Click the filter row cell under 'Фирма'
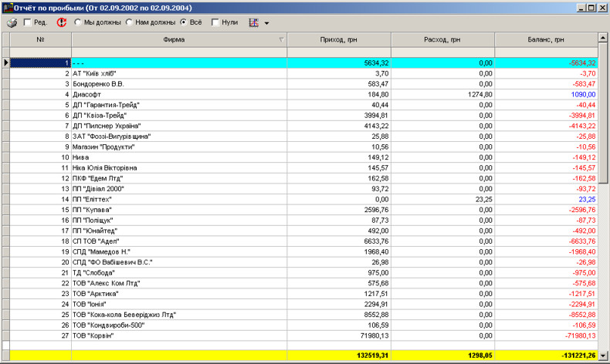Screen dimensions: 610x364 (x=178, y=52)
